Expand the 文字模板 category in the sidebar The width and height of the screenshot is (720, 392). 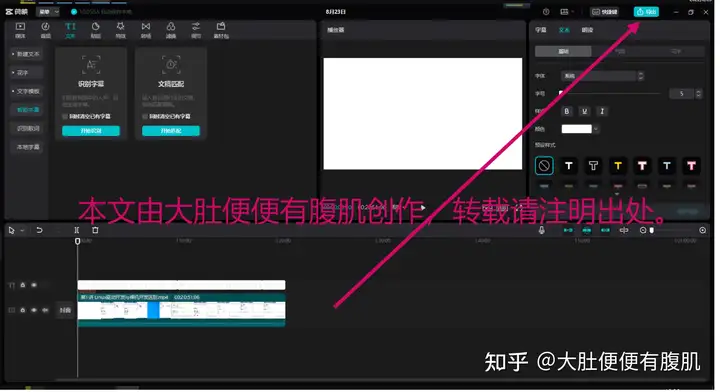(x=26, y=91)
